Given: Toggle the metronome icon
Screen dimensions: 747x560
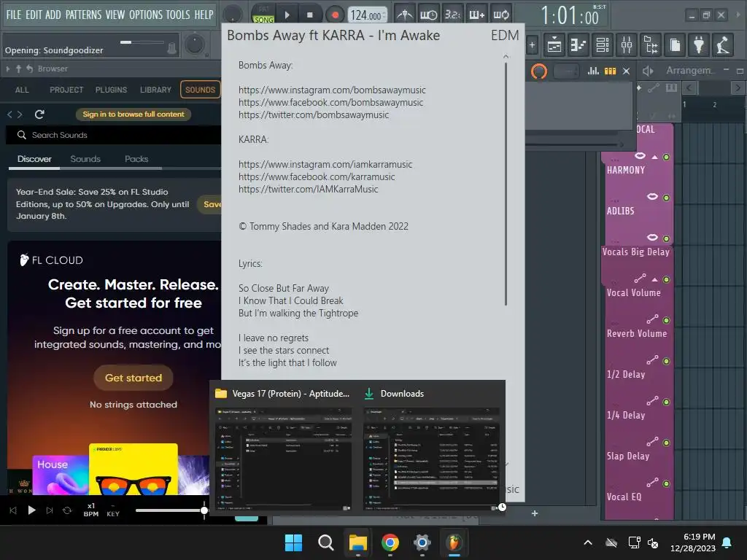Looking at the screenshot, I should pyautogui.click(x=405, y=15).
